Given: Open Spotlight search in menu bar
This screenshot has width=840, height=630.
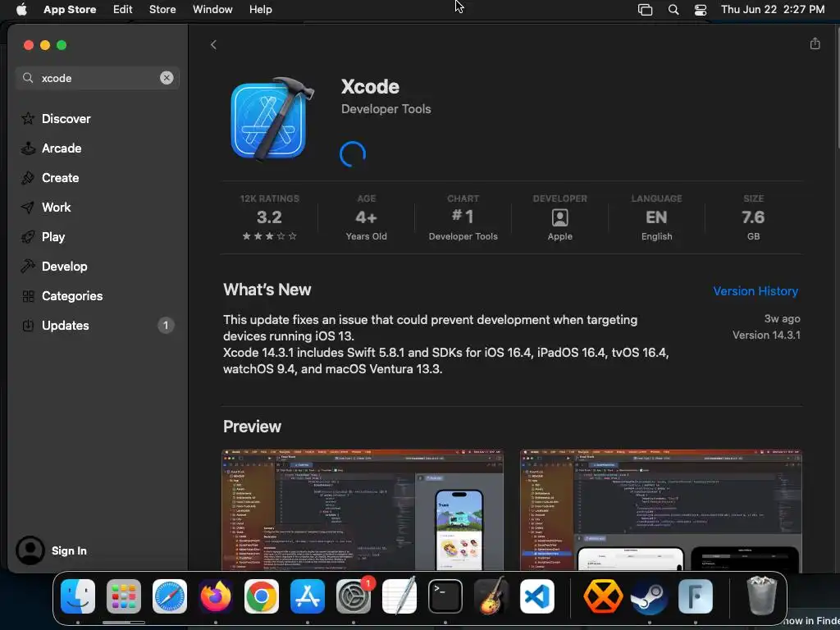Looking at the screenshot, I should click(673, 10).
